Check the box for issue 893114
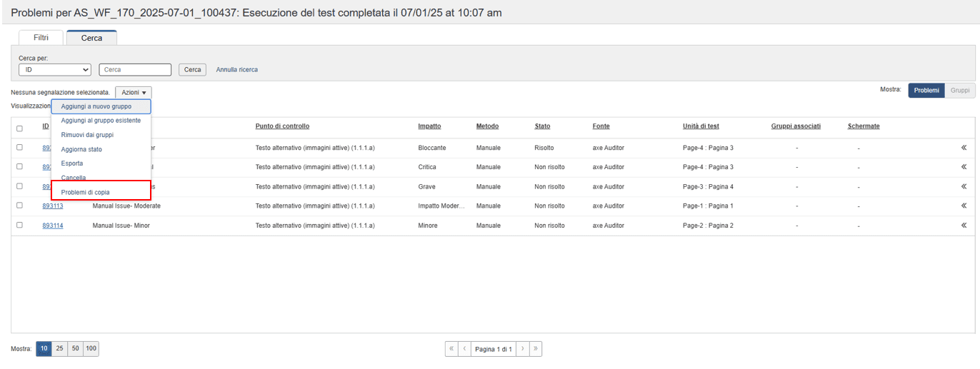 [19, 225]
